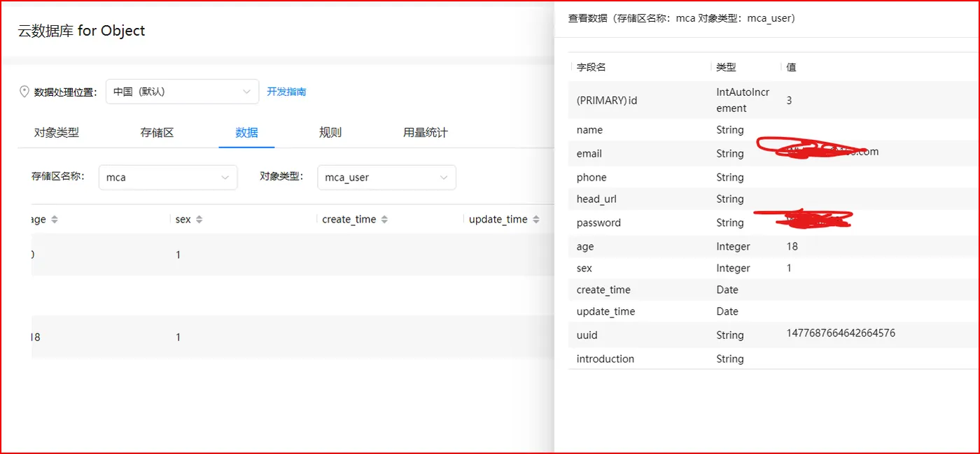Select table row with age 18
The image size is (980, 454).
point(293,337)
